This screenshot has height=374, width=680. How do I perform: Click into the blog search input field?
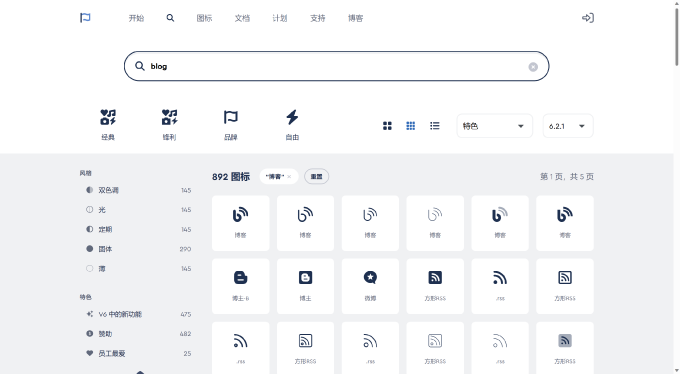337,66
